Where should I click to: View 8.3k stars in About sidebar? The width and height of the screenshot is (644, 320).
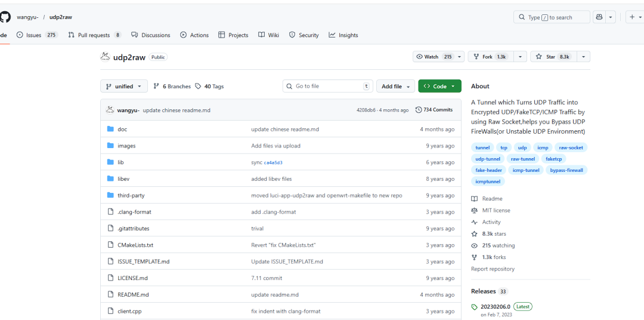(489, 233)
